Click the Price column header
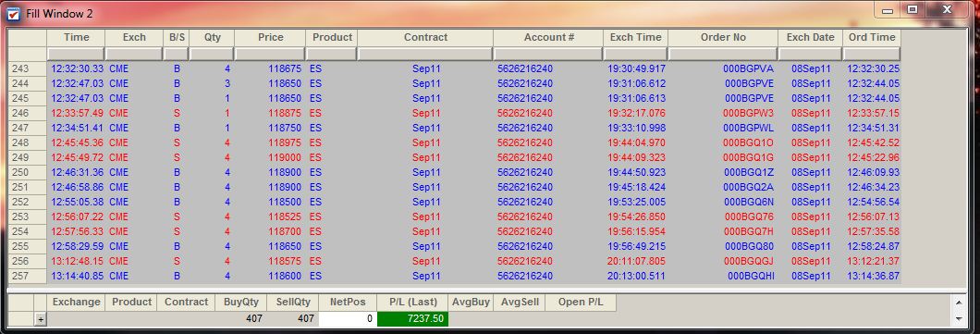This screenshot has height=334, width=980. (271, 38)
